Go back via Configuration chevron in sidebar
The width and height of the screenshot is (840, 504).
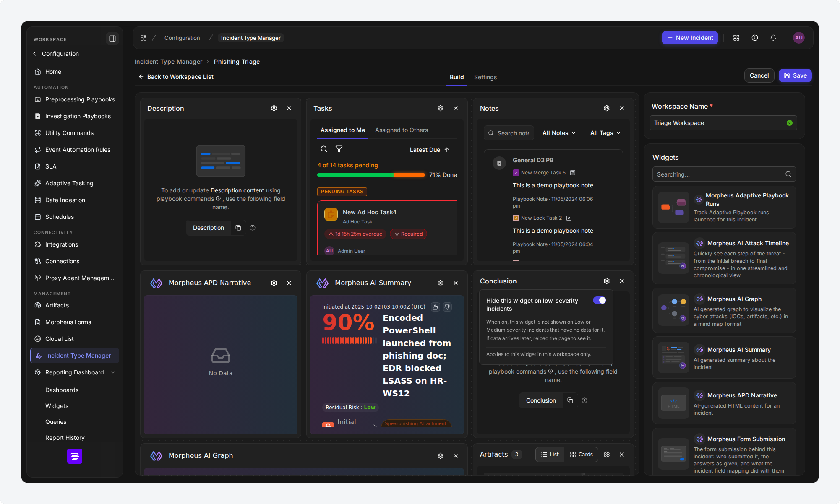[x=35, y=54]
